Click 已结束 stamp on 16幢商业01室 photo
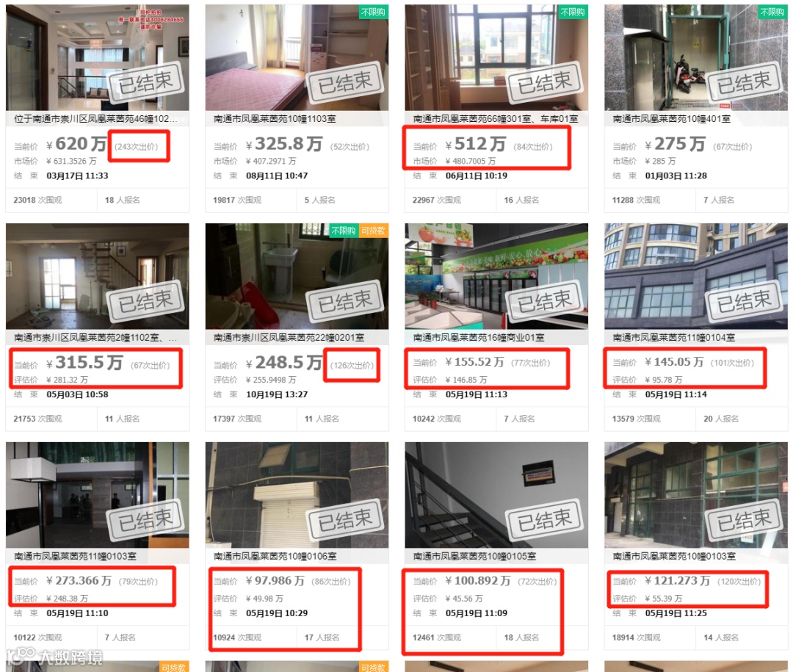 pos(545,301)
